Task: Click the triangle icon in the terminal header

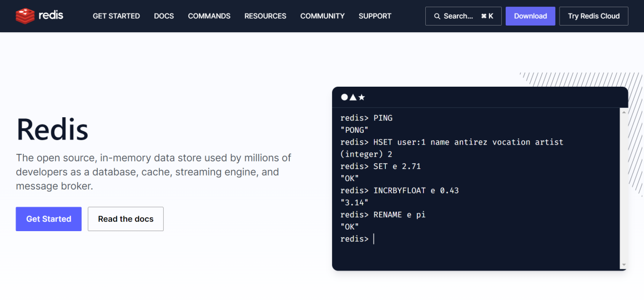Action: point(353,97)
